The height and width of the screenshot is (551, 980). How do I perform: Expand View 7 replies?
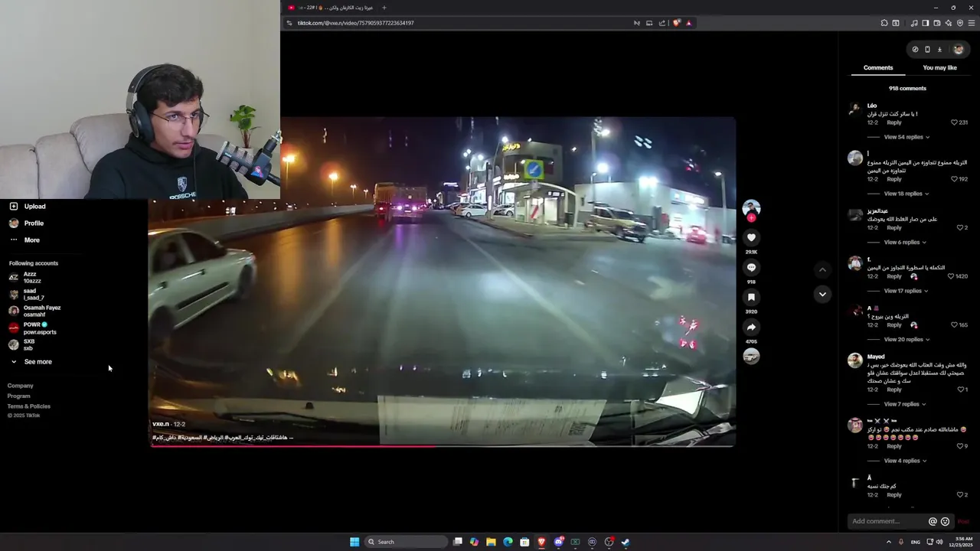tap(905, 404)
